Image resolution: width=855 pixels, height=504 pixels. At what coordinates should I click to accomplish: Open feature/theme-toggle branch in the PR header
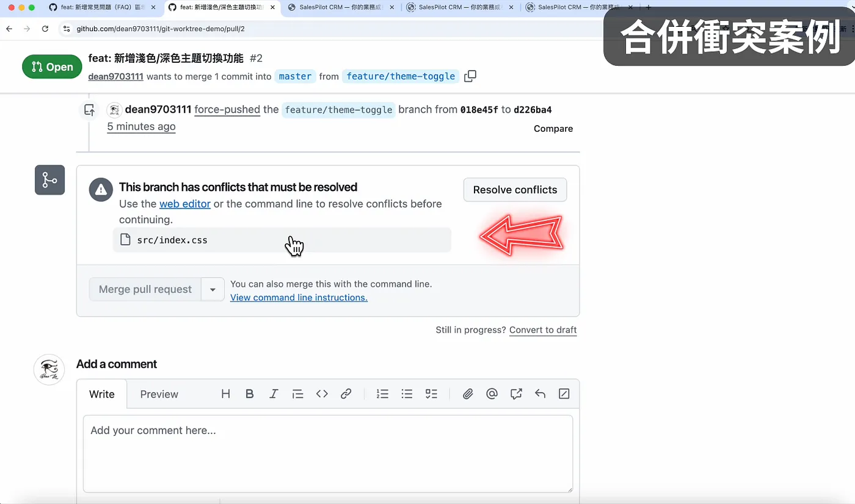click(401, 76)
